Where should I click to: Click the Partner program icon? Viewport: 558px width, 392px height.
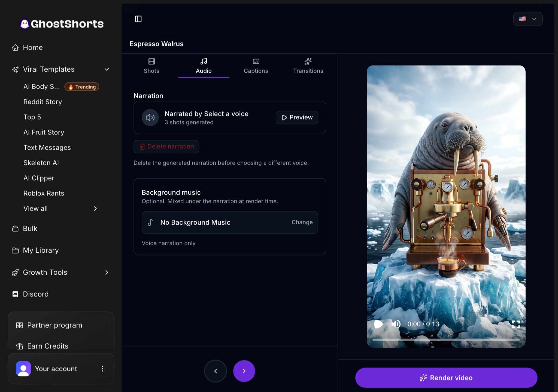point(20,325)
